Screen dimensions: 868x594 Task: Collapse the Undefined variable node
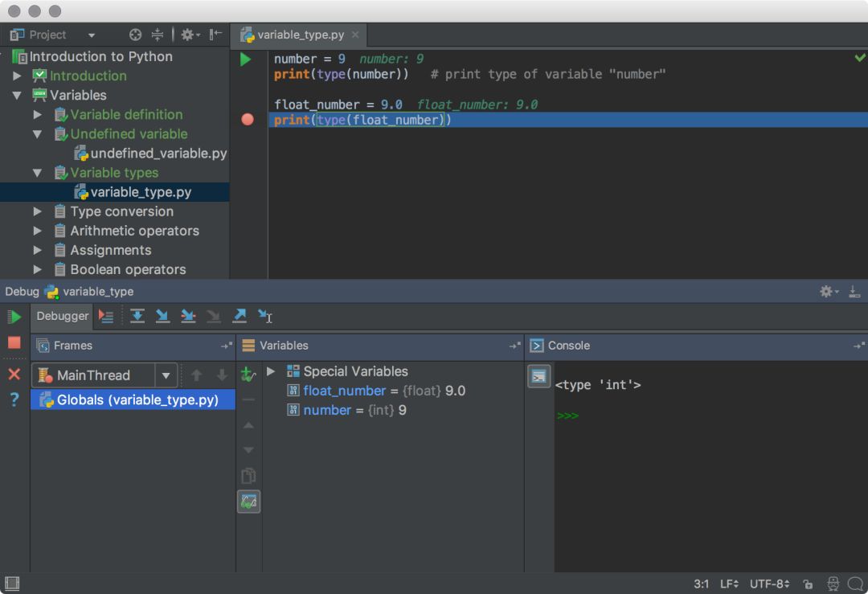(37, 134)
